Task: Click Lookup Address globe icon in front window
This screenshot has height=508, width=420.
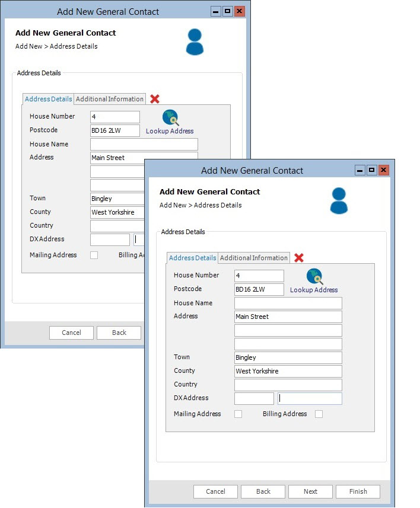Action: click(314, 277)
